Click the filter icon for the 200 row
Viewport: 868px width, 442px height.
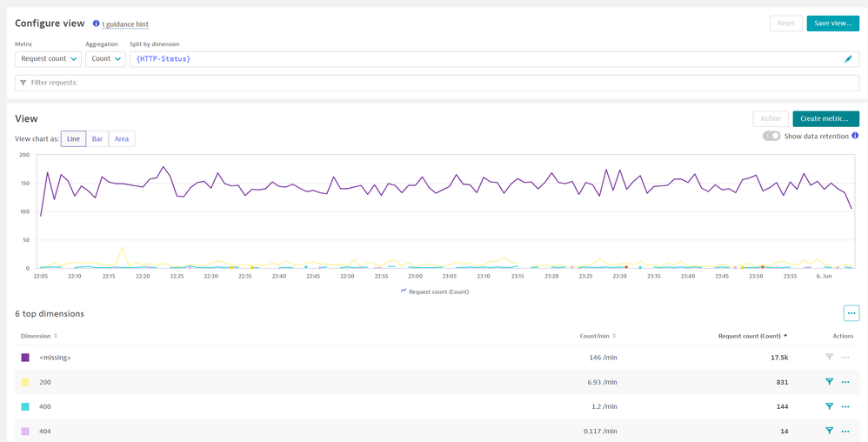pos(829,382)
